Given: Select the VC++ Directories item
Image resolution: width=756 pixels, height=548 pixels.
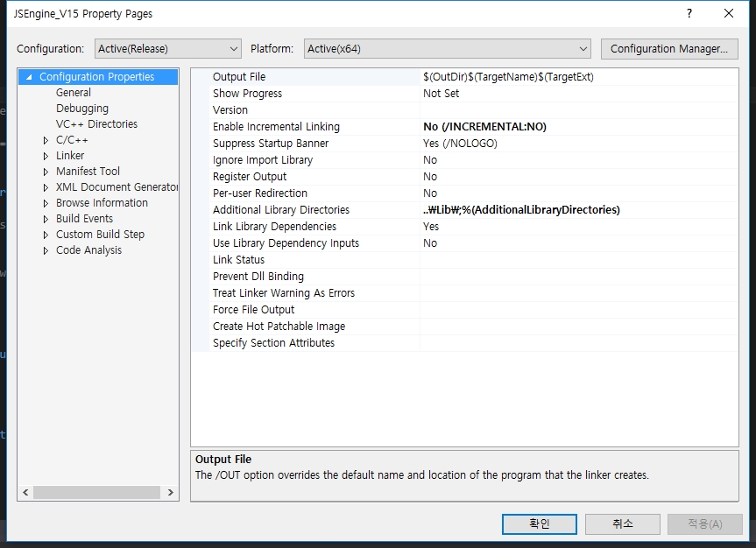Looking at the screenshot, I should (x=96, y=123).
